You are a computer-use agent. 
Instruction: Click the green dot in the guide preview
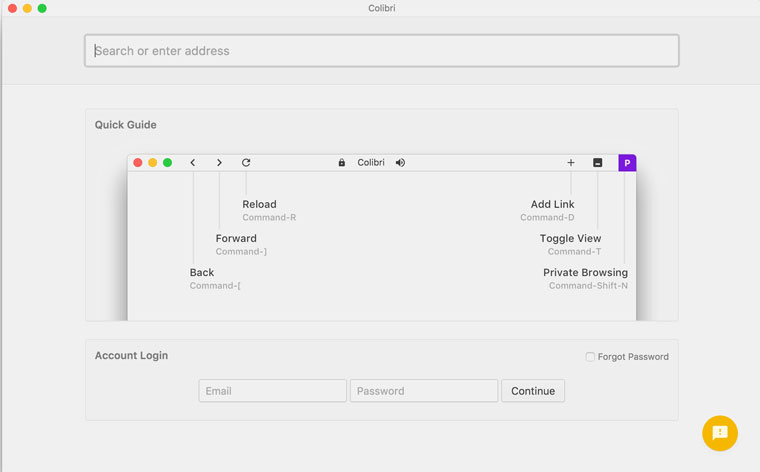click(167, 162)
